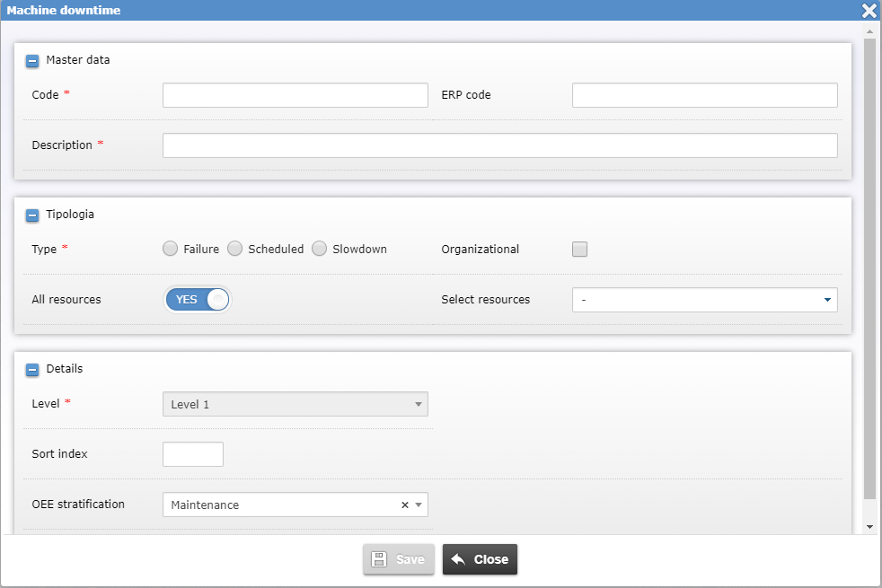Collapse the Details section

(32, 370)
